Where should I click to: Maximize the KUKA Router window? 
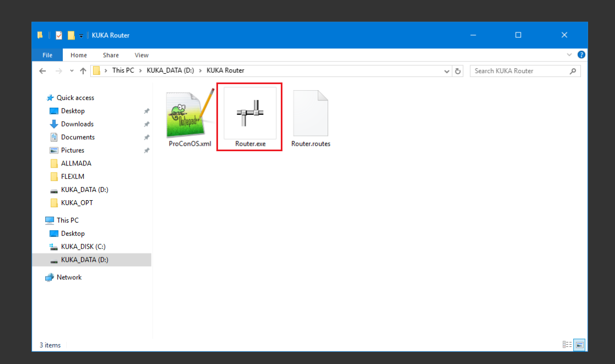tap(518, 35)
